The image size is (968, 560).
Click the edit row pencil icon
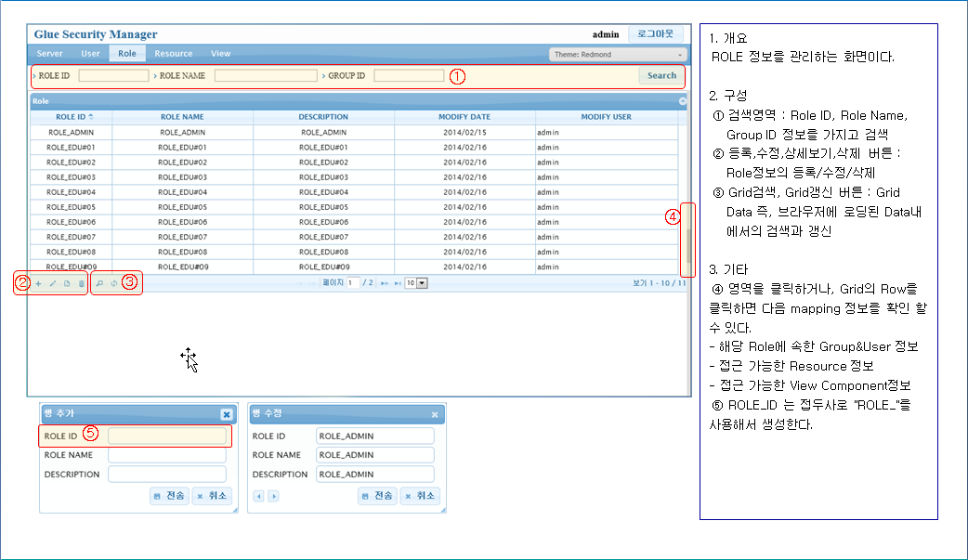52,282
